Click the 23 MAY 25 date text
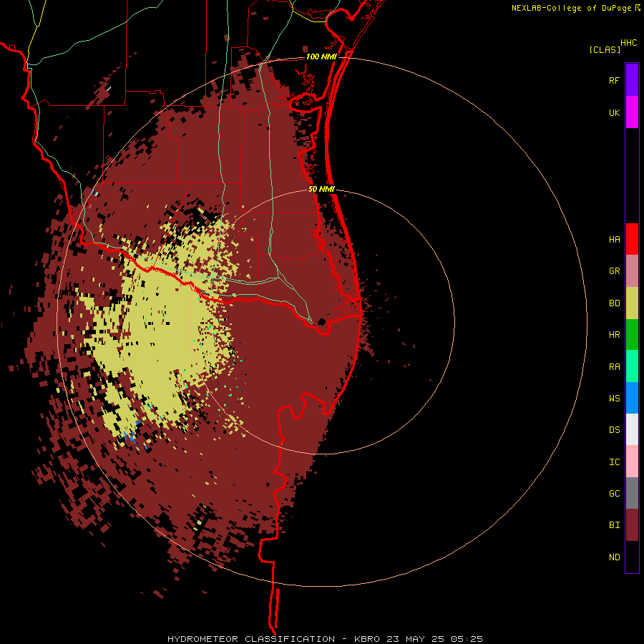Image resolution: width=644 pixels, height=644 pixels. click(x=415, y=639)
